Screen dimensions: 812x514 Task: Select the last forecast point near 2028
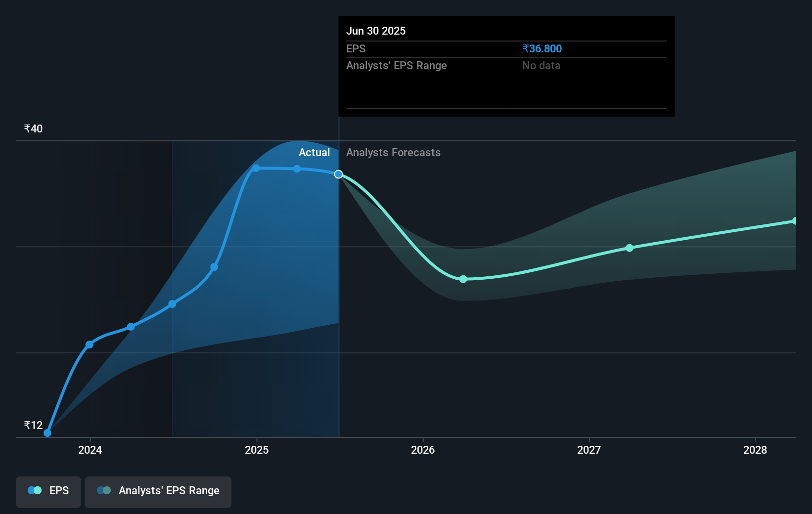pos(795,221)
